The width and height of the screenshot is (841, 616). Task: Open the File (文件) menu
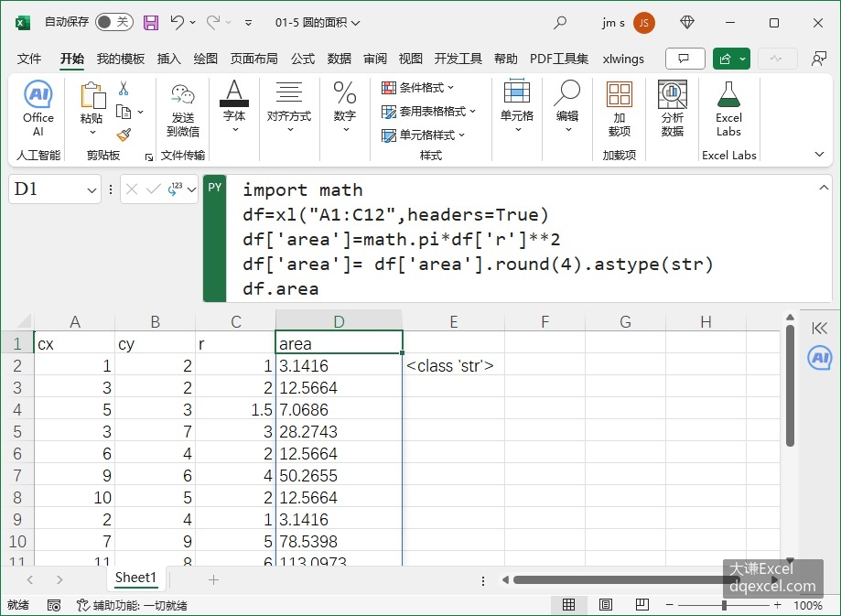pyautogui.click(x=29, y=59)
